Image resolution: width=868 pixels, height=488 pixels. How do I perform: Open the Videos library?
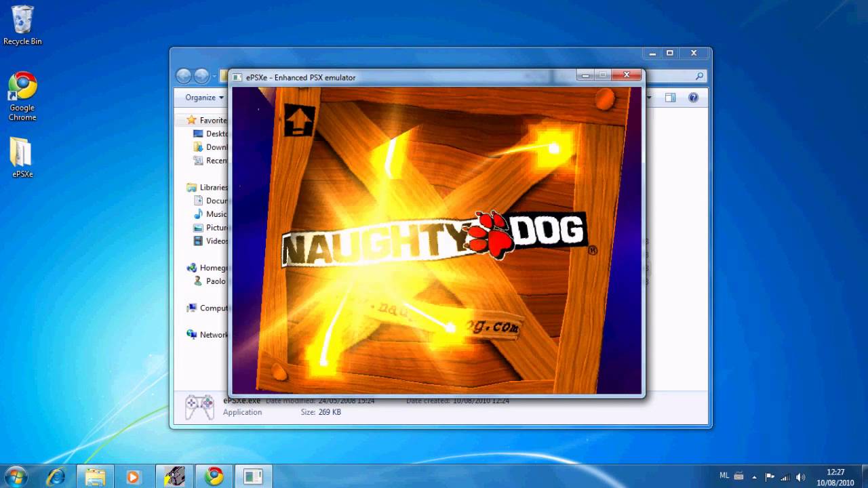click(x=211, y=241)
